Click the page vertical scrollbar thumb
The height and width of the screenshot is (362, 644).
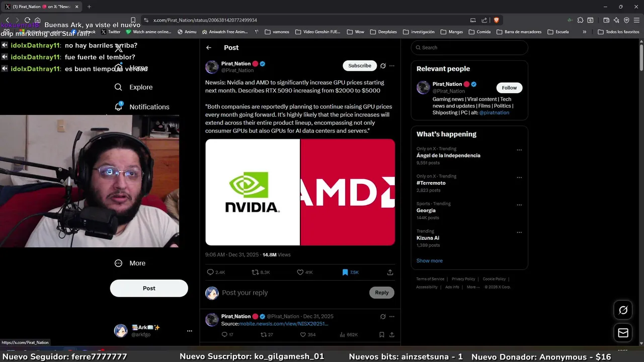641,57
